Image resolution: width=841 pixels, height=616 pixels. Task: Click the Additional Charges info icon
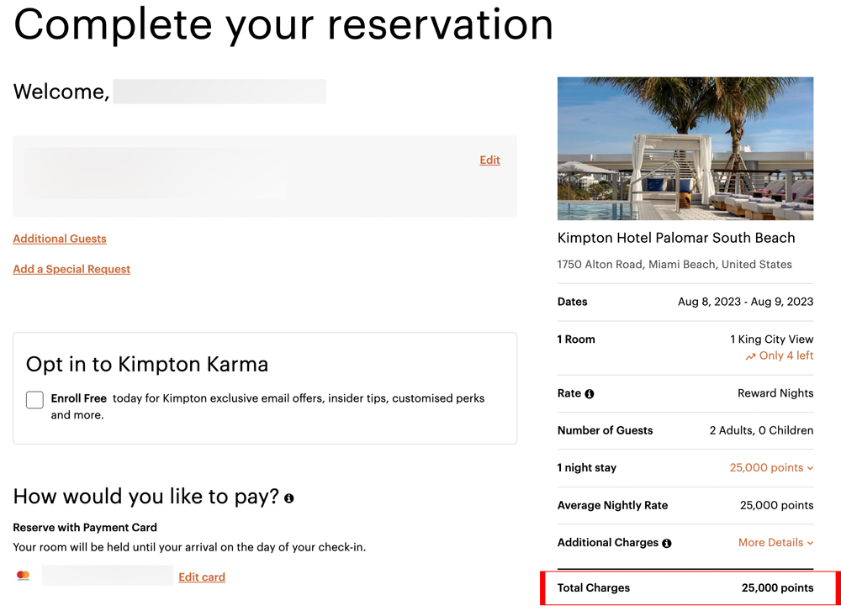click(x=665, y=542)
